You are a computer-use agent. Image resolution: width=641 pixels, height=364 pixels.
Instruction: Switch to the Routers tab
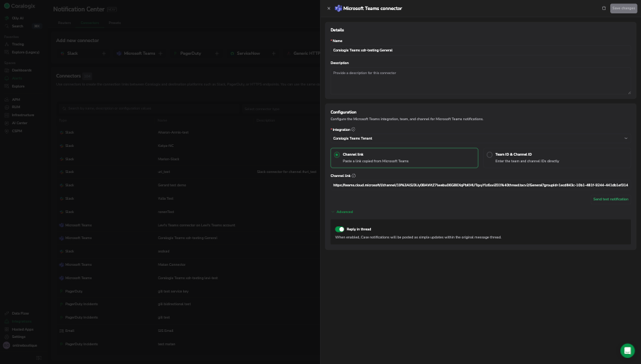(64, 23)
